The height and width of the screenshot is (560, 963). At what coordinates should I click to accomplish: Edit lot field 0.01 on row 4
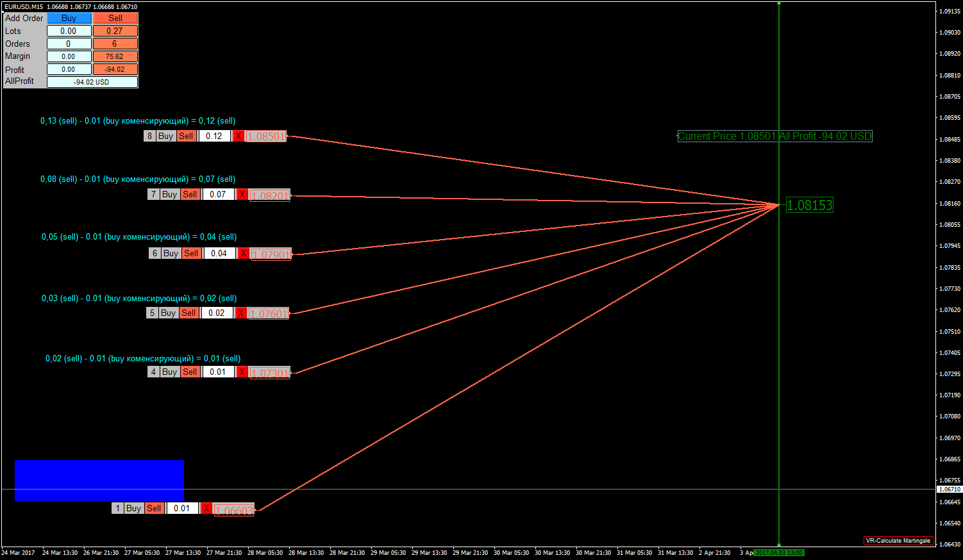[x=218, y=372]
